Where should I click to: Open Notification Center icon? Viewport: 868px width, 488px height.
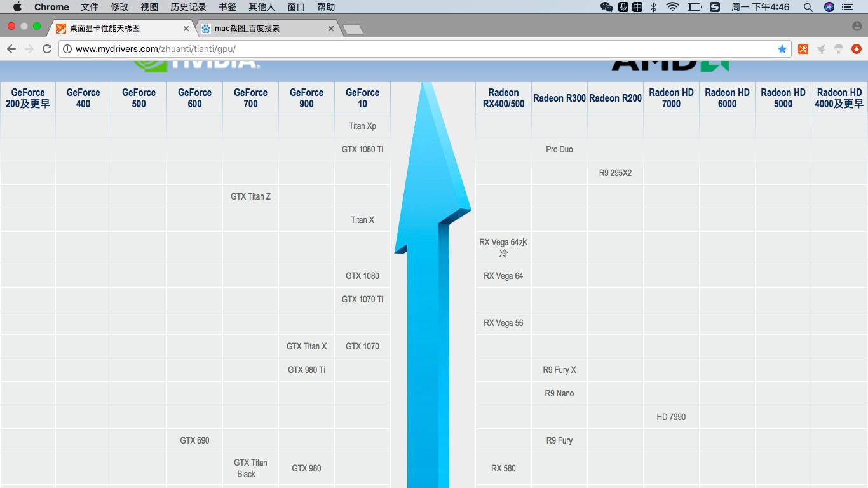[848, 7]
